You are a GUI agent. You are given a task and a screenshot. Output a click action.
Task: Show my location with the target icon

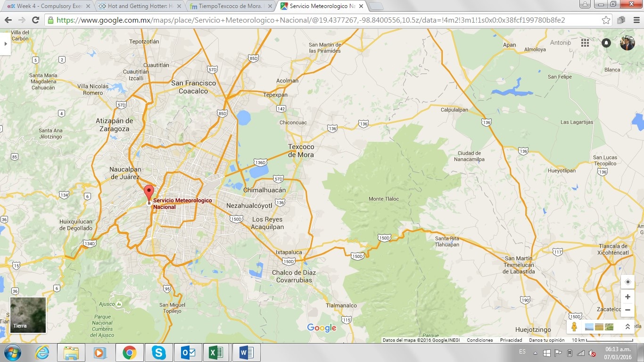tap(627, 282)
